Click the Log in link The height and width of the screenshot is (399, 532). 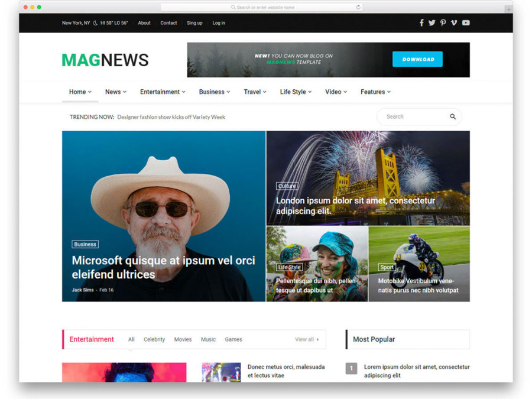point(219,23)
